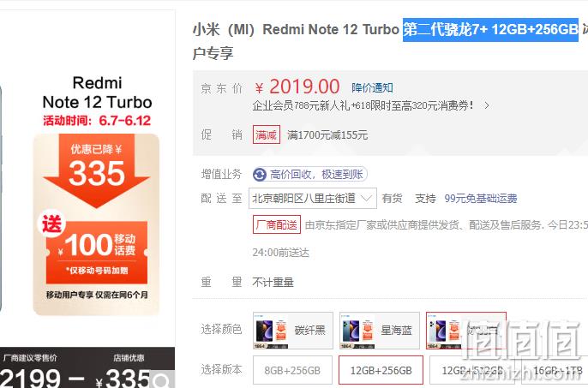The height and width of the screenshot is (388, 588).
Task: Click the 满1700元减155元 promotion text
Action: click(327, 135)
